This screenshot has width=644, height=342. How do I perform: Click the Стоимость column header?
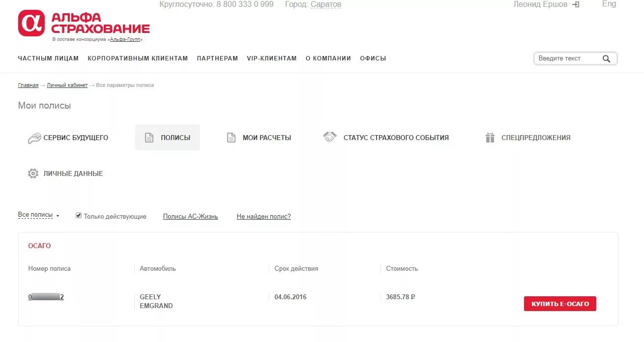[x=402, y=269]
